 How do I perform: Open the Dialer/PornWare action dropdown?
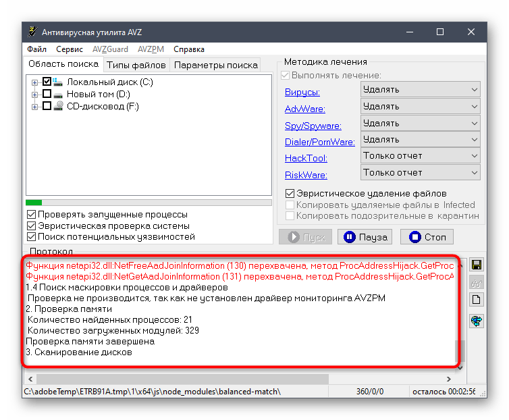(x=420, y=139)
